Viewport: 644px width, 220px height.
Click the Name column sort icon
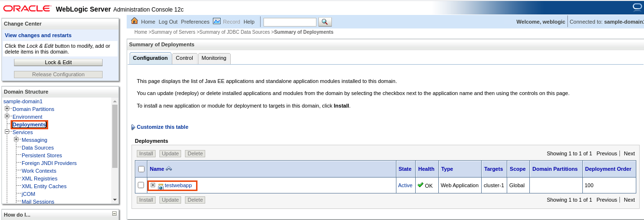[x=169, y=169]
